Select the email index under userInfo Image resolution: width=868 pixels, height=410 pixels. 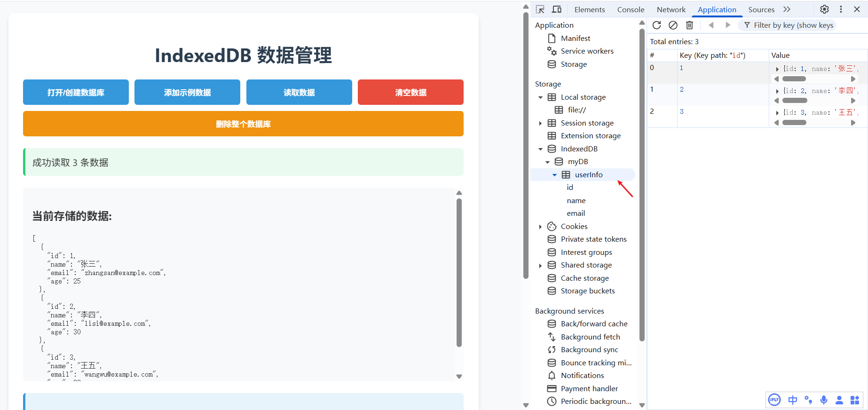576,213
